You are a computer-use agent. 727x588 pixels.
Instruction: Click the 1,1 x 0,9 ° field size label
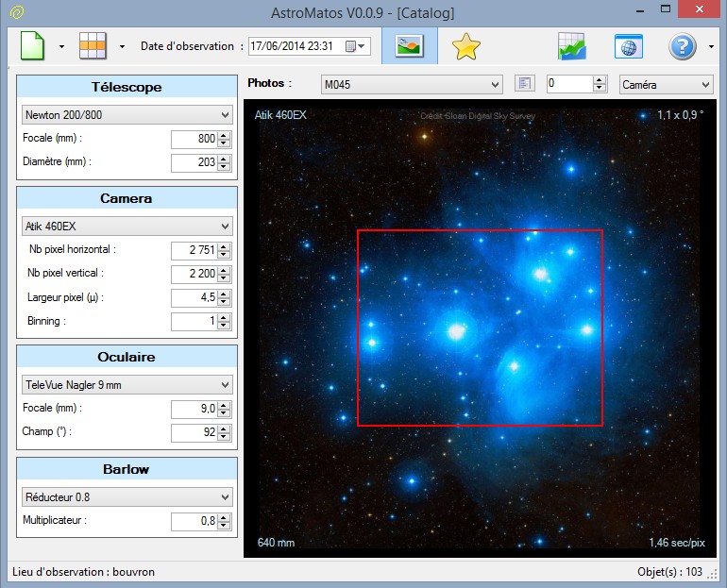(x=680, y=115)
